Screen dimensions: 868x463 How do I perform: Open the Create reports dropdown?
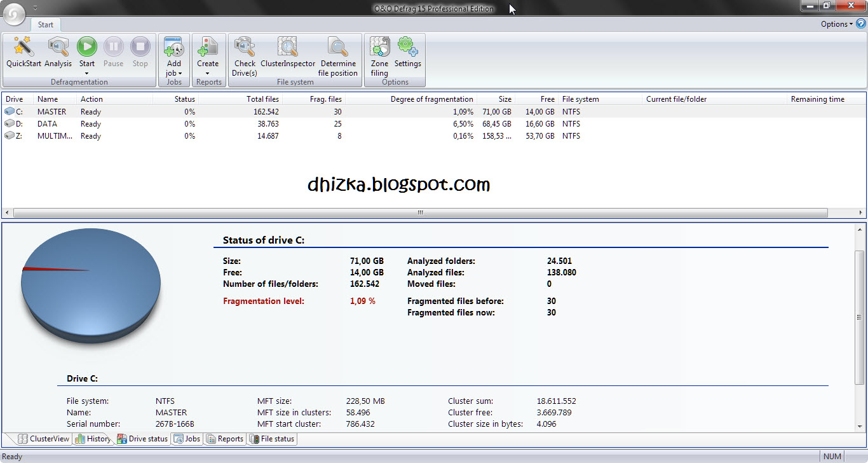(x=207, y=57)
